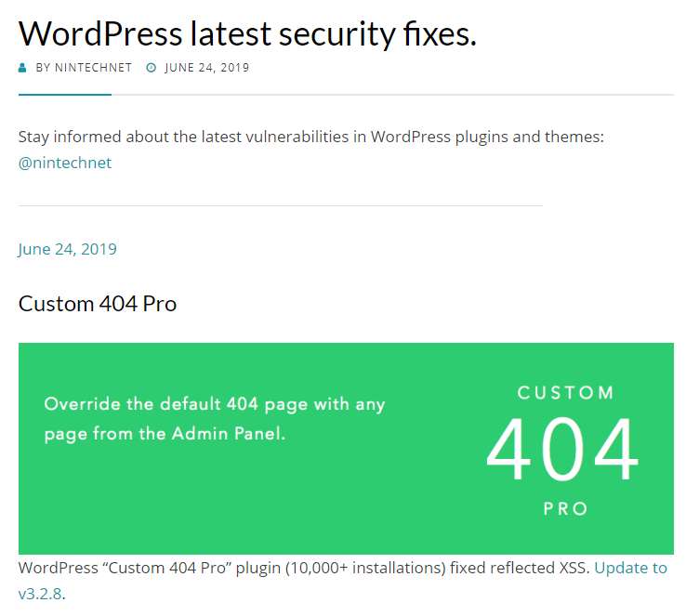Screen dimensions: 686x616
Task: Follow the Update to v3.2.8 link
Action: [x=343, y=581]
